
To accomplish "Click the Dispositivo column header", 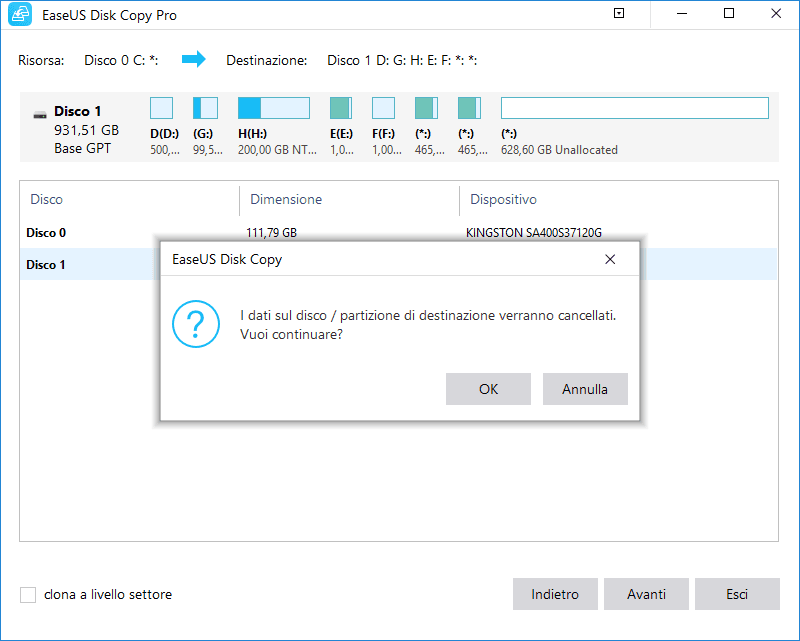I will tap(503, 199).
